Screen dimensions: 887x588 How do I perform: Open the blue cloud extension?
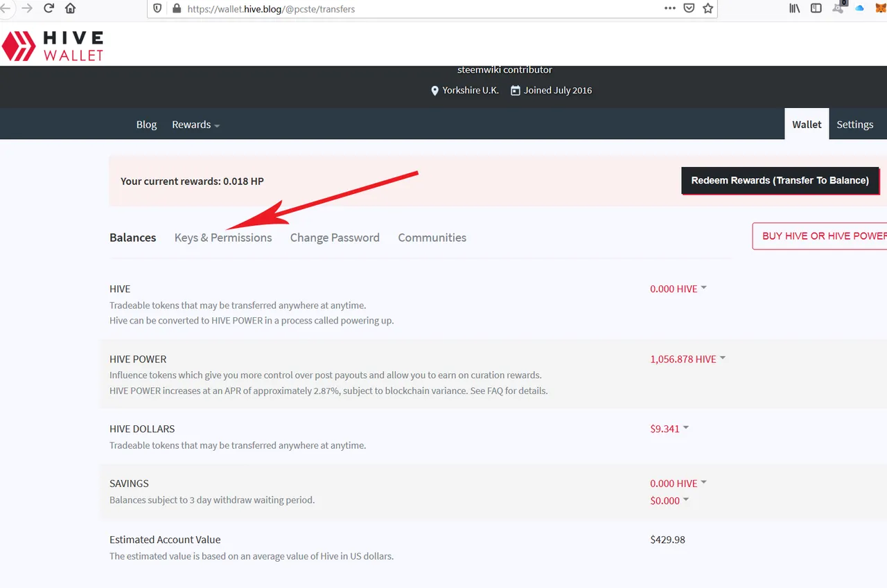[x=860, y=8]
